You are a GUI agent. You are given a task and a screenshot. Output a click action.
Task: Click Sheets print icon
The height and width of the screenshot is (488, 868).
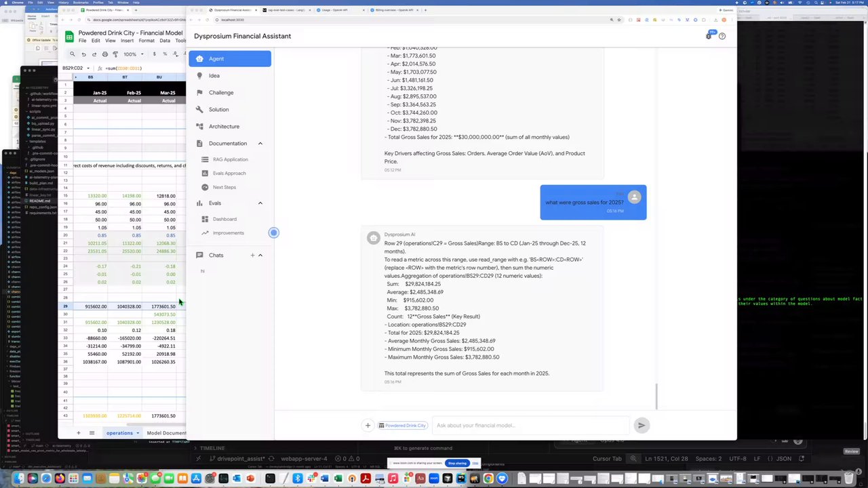click(104, 54)
